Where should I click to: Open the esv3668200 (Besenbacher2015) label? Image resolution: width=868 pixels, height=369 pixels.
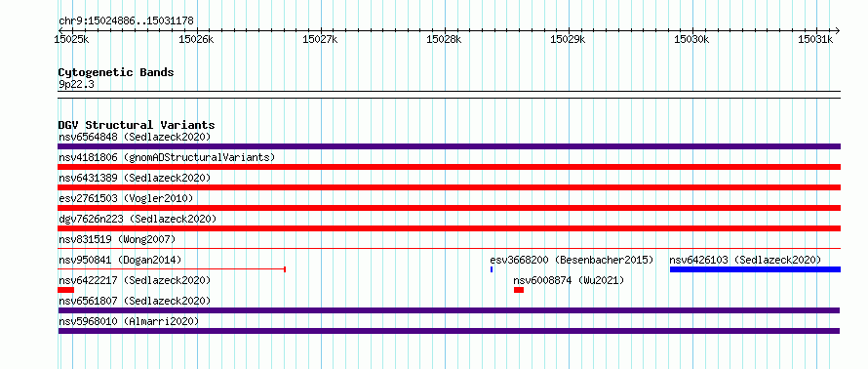pos(572,260)
